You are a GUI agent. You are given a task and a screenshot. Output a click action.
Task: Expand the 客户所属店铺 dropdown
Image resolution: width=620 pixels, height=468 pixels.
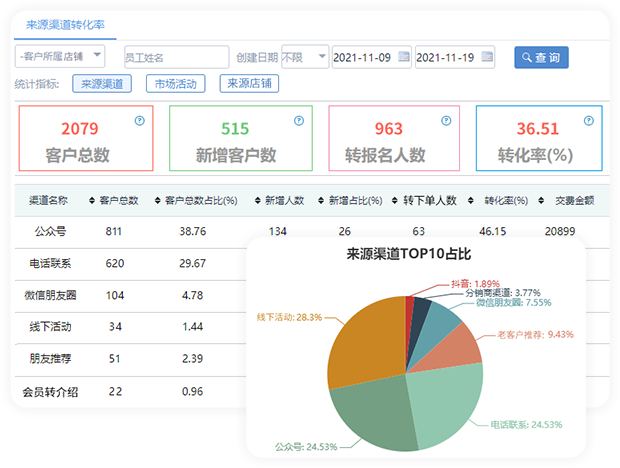click(x=61, y=57)
